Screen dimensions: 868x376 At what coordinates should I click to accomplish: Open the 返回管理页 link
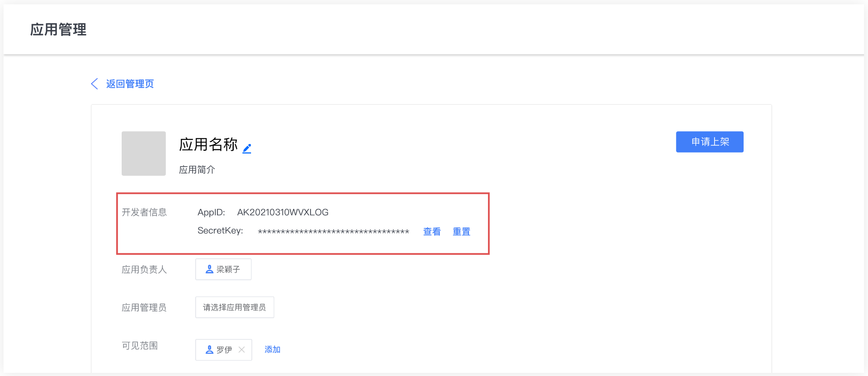coord(130,84)
